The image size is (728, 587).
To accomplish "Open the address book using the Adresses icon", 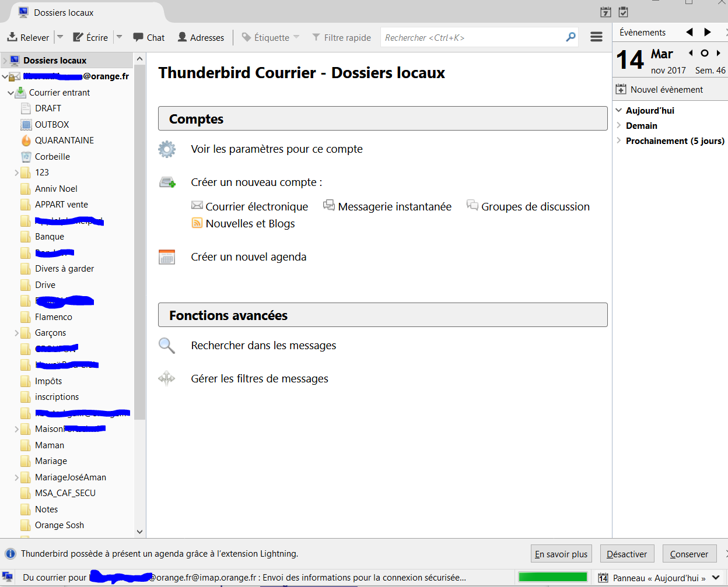I will coord(183,37).
